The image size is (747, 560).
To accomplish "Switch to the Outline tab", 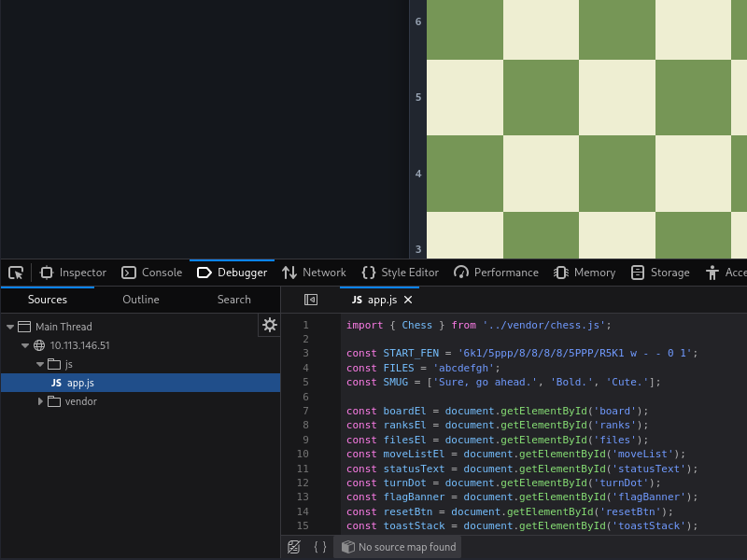I will coord(141,300).
